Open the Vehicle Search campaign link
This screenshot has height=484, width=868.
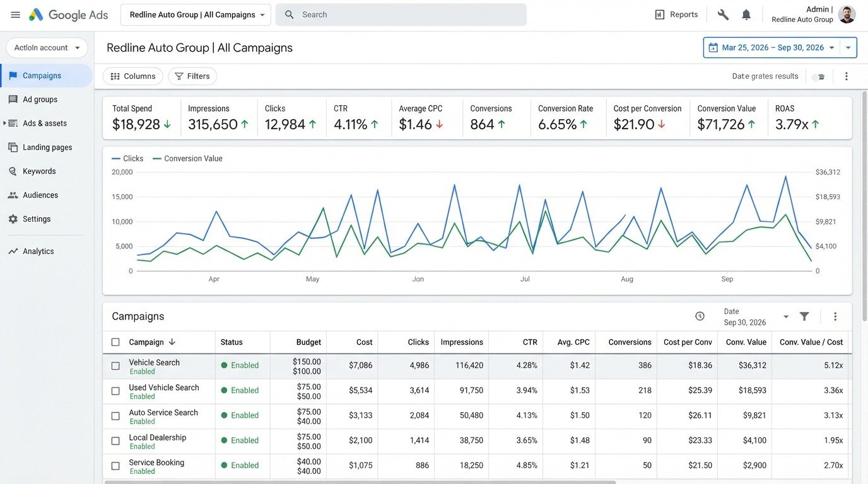click(154, 362)
